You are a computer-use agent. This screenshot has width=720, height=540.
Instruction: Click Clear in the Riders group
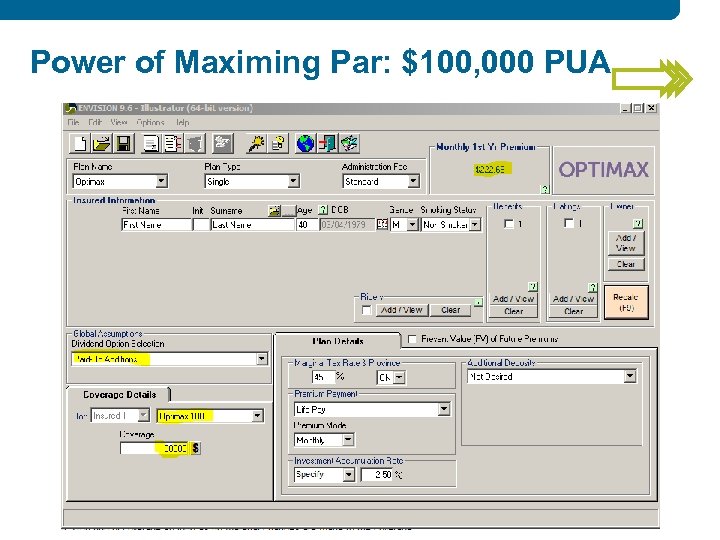pyautogui.click(x=450, y=310)
